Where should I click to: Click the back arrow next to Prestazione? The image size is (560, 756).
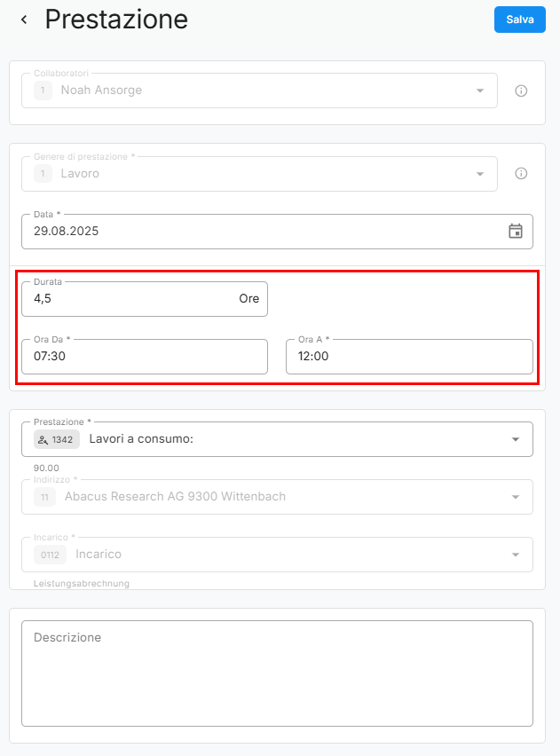[24, 20]
